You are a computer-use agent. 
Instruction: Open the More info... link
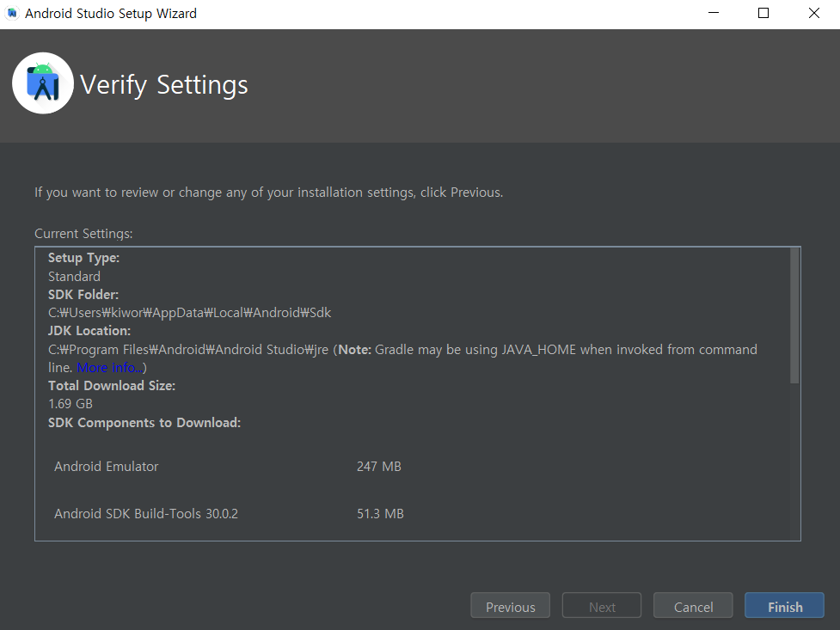coord(110,368)
